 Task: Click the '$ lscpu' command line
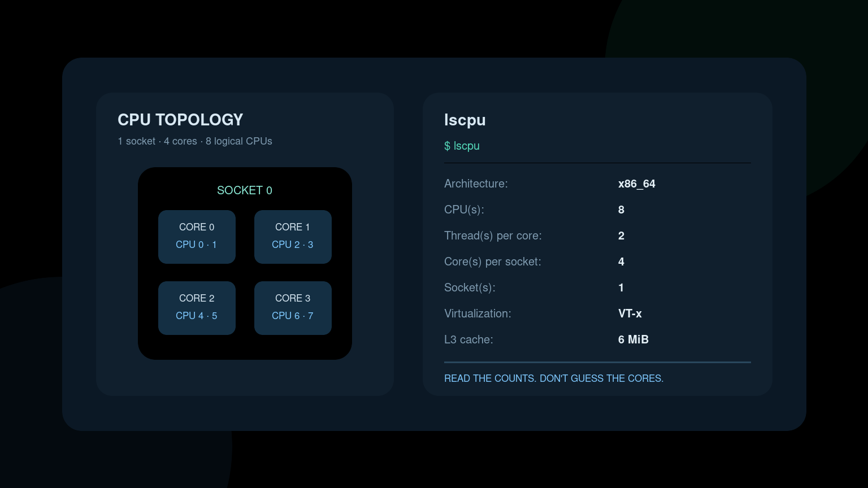point(462,146)
